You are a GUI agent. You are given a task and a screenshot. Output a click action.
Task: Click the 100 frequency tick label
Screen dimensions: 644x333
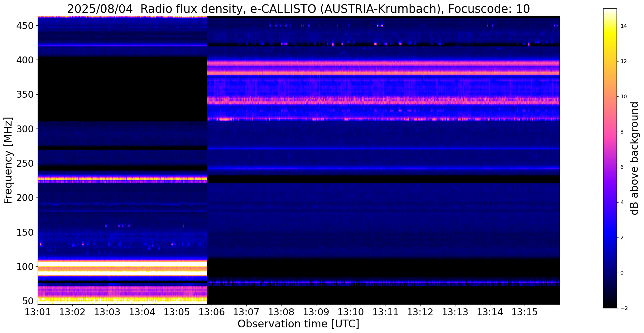24,267
